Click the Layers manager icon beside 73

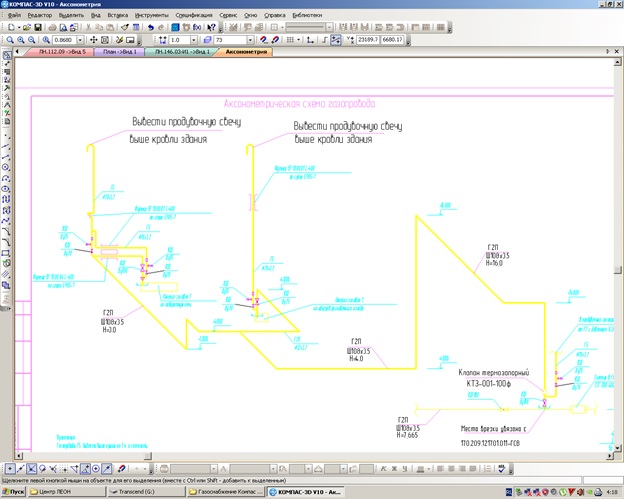pyautogui.click(x=207, y=40)
